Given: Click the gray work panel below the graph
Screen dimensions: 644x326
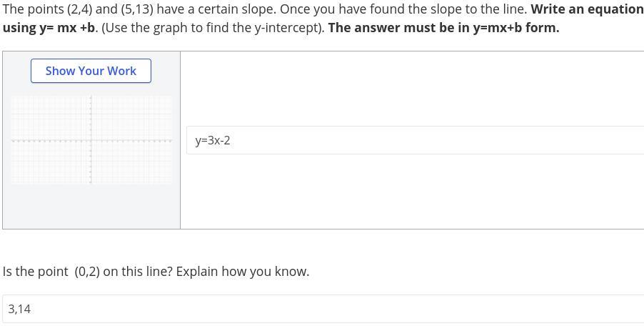Looking at the screenshot, I should coord(91,207).
